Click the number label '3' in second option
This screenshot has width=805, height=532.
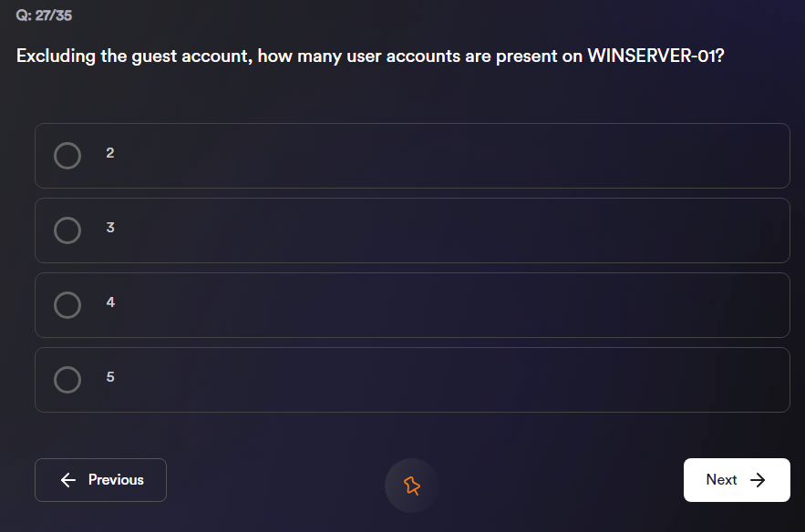(x=110, y=228)
